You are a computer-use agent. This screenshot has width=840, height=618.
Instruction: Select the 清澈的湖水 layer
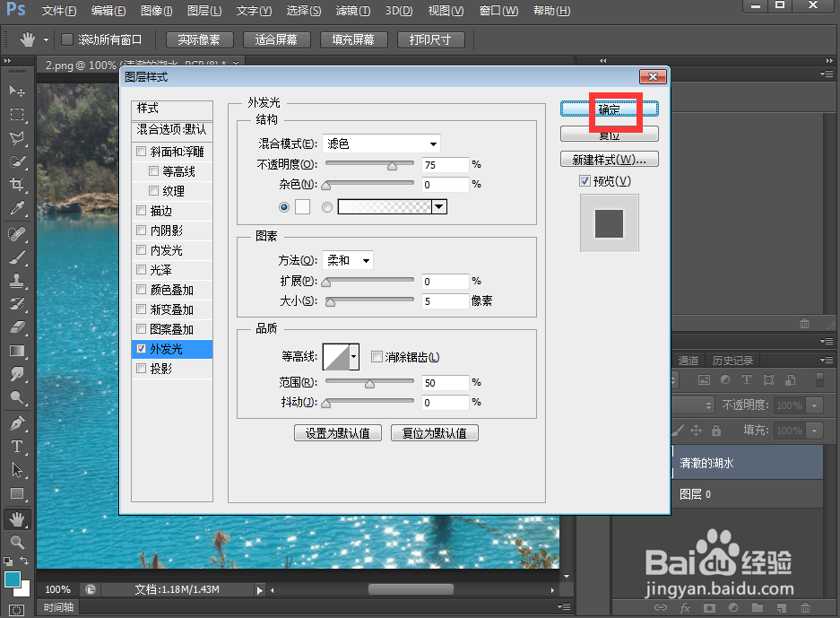[748, 462]
